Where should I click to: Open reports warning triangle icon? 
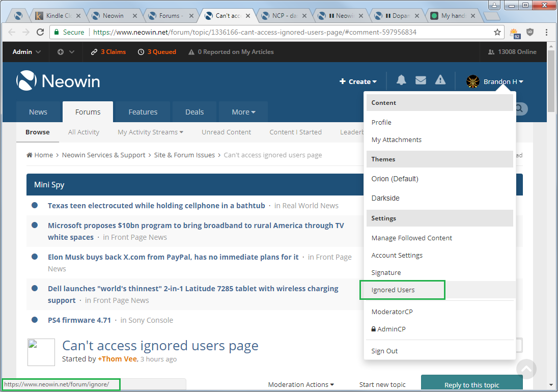[440, 80]
